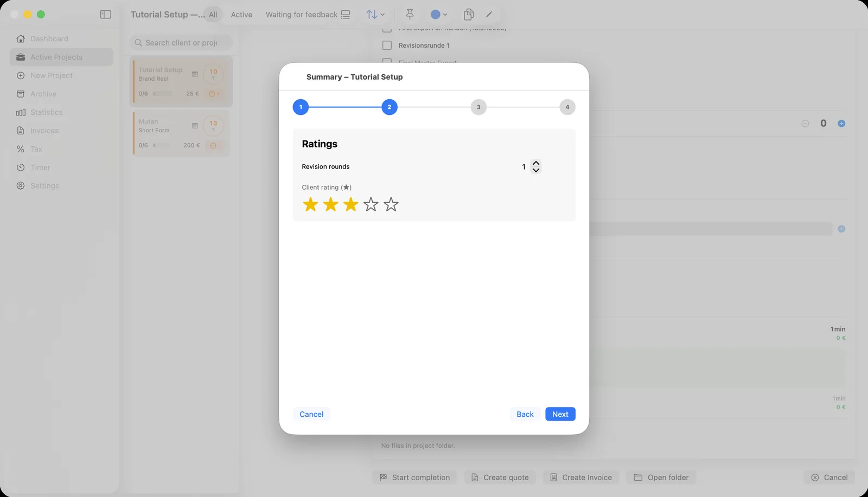Click the Open folder button
868x497 pixels.
point(661,477)
